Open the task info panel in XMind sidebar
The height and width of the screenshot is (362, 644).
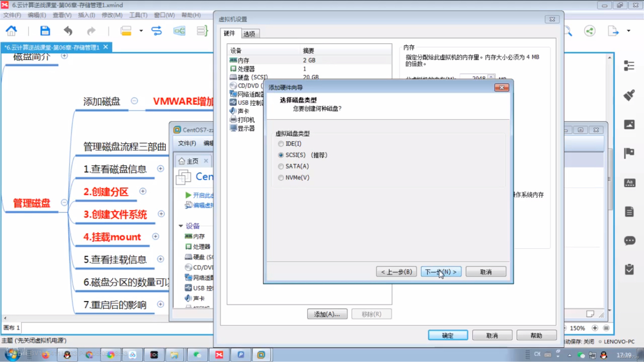point(629,269)
